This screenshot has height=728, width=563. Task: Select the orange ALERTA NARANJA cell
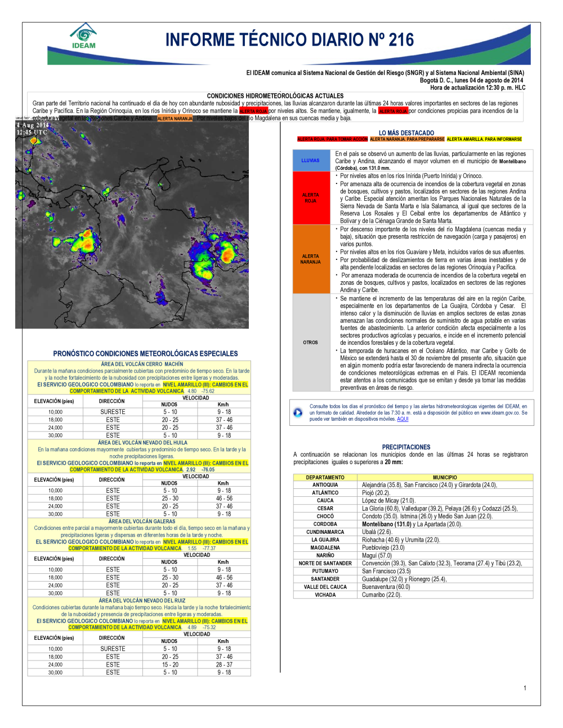pos(310,259)
